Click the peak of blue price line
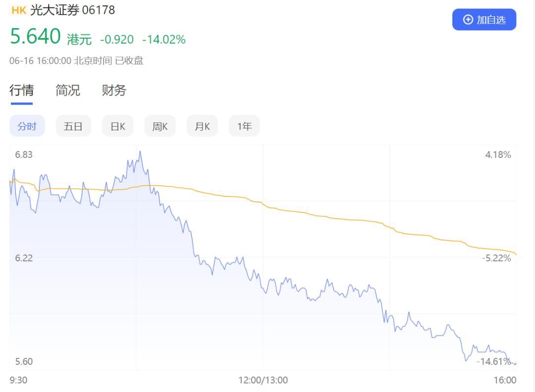The image size is (535, 392). 140,152
